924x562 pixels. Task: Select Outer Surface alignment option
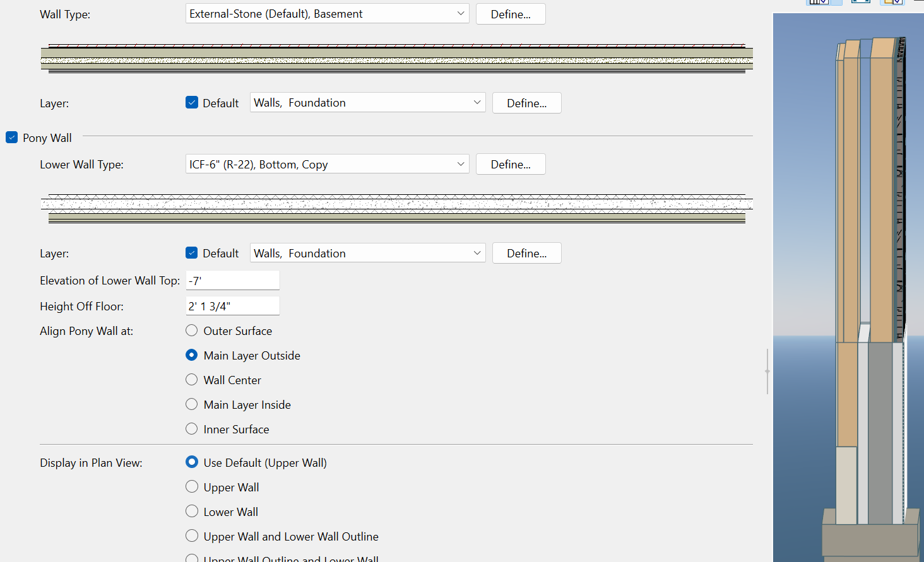pos(192,331)
